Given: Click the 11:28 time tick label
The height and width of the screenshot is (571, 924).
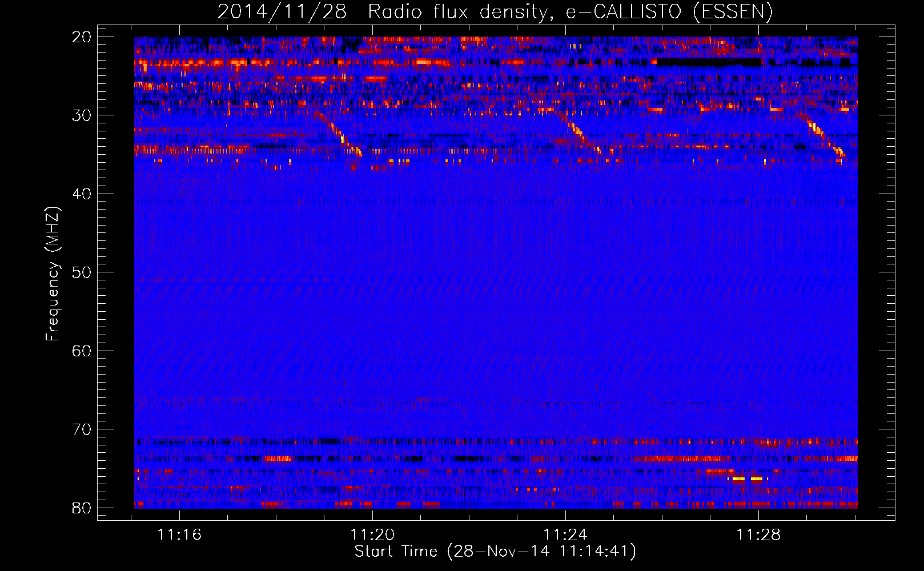Looking at the screenshot, I should (x=758, y=535).
